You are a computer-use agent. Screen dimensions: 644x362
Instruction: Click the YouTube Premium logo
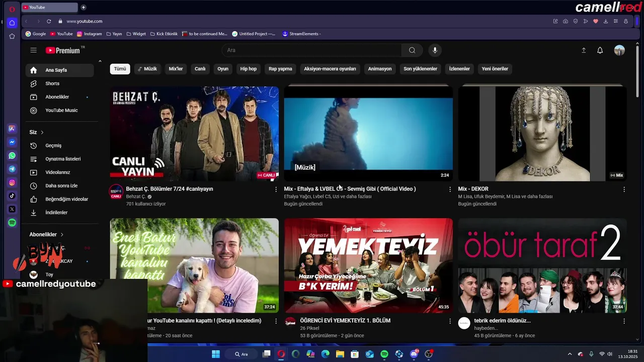63,50
